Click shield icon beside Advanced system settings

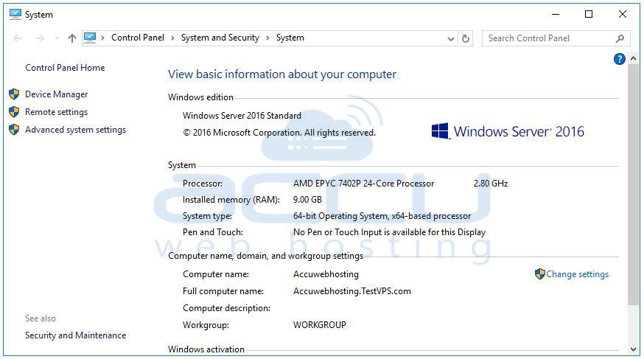(14, 130)
